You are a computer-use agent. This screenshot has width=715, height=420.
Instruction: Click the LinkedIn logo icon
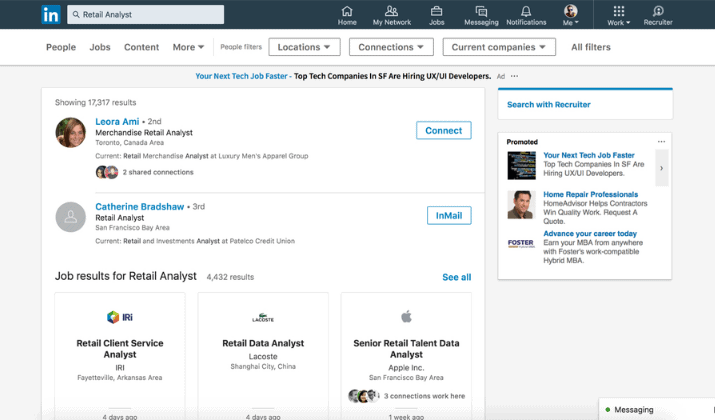(51, 15)
